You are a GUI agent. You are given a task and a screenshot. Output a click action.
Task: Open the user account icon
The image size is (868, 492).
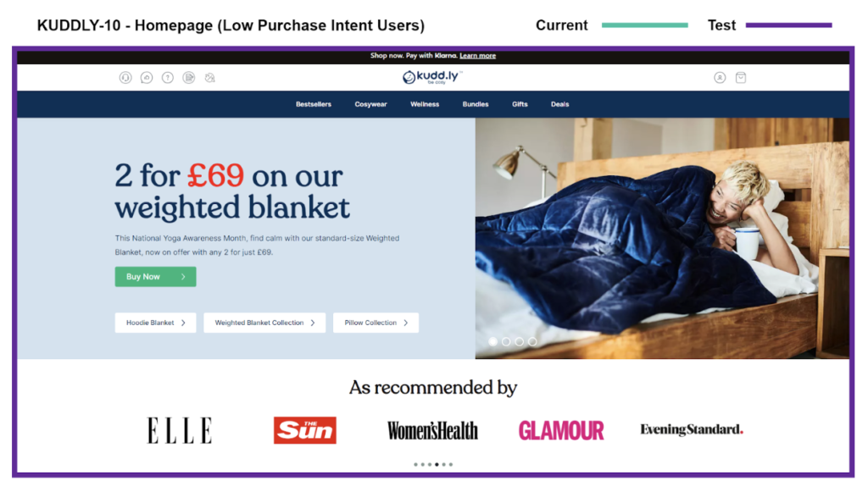pyautogui.click(x=720, y=78)
